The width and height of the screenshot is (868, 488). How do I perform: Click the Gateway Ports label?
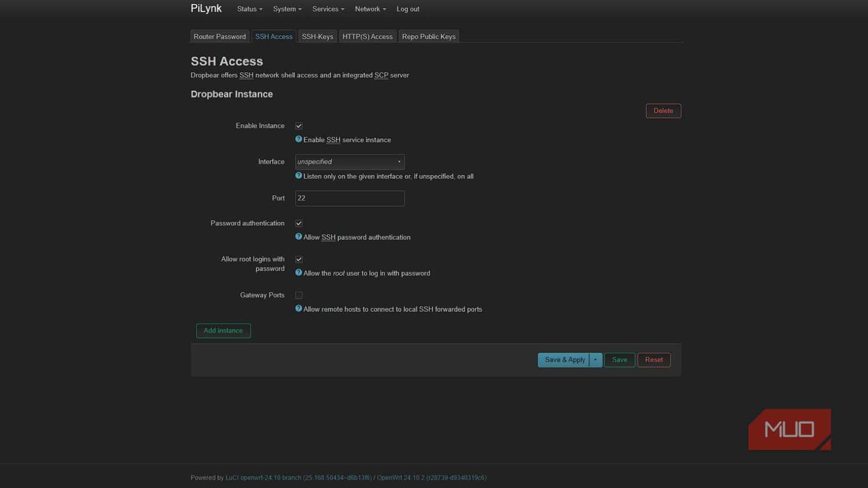pos(262,295)
